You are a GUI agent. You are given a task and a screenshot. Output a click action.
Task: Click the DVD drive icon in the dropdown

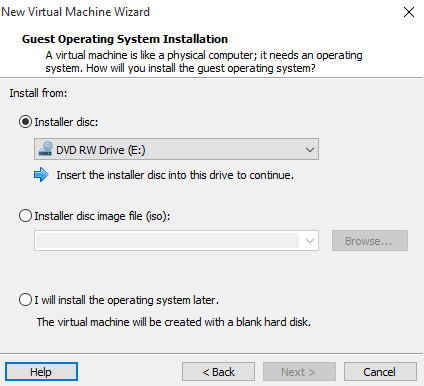[45, 149]
